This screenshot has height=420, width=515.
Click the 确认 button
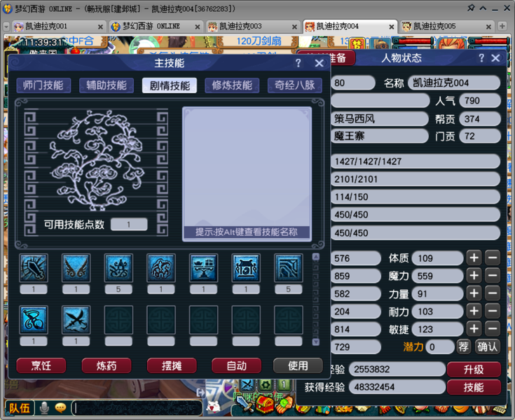coord(488,346)
